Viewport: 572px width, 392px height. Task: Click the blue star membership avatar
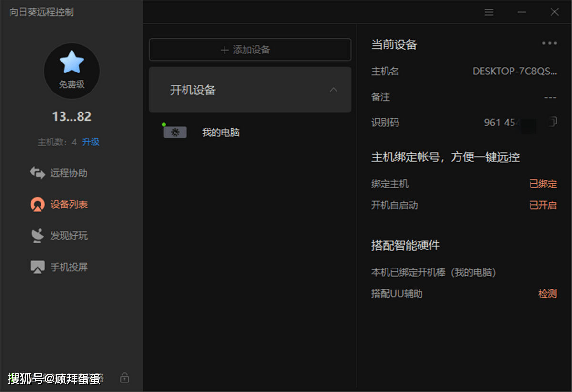tap(71, 72)
